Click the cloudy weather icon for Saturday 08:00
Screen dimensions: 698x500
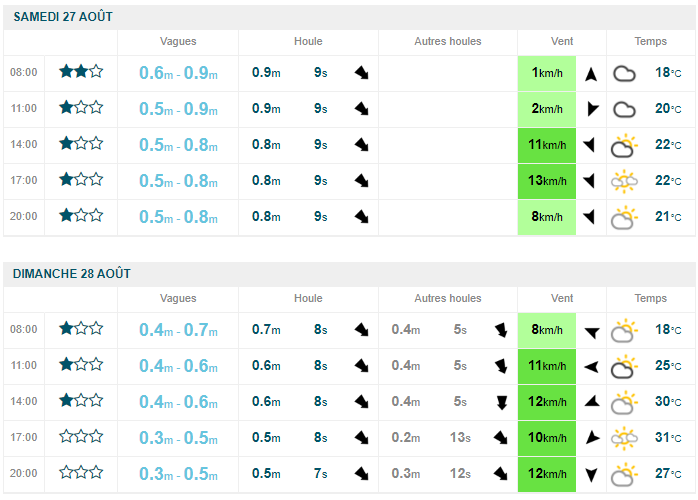(x=625, y=73)
